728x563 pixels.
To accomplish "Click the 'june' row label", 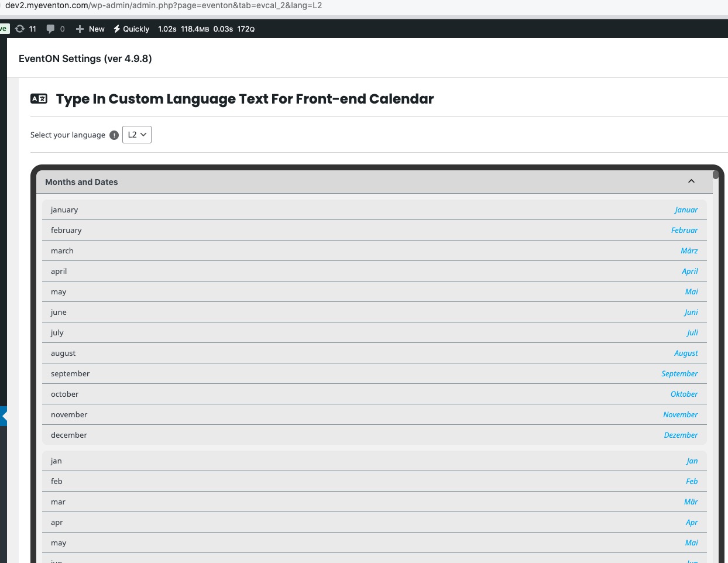I will 59,312.
